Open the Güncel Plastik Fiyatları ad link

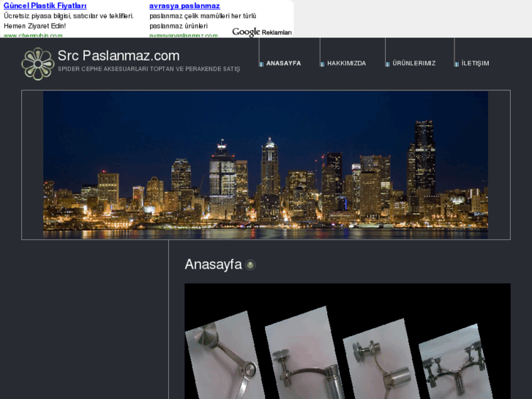click(45, 6)
